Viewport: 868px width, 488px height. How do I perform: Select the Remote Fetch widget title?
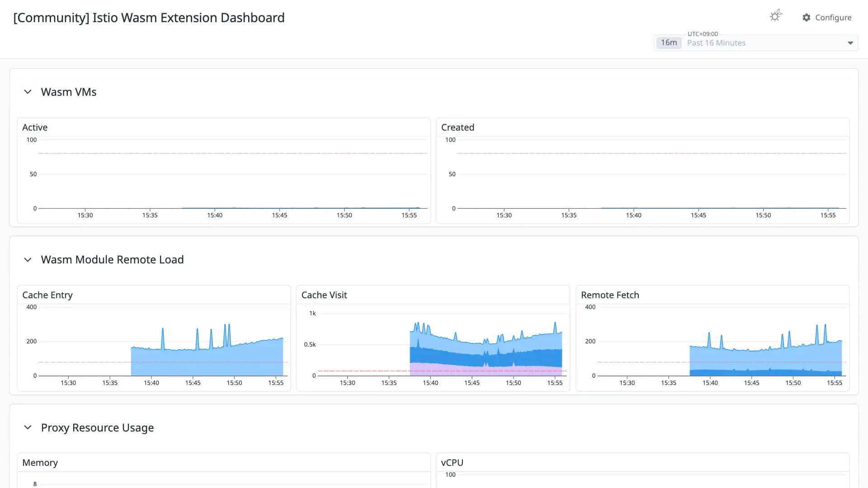pos(610,295)
